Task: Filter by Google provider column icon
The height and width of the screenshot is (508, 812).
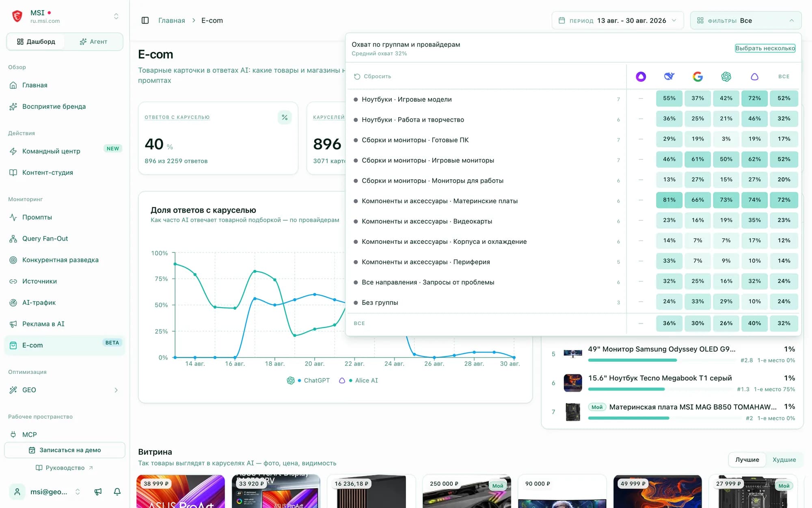Action: (698, 76)
